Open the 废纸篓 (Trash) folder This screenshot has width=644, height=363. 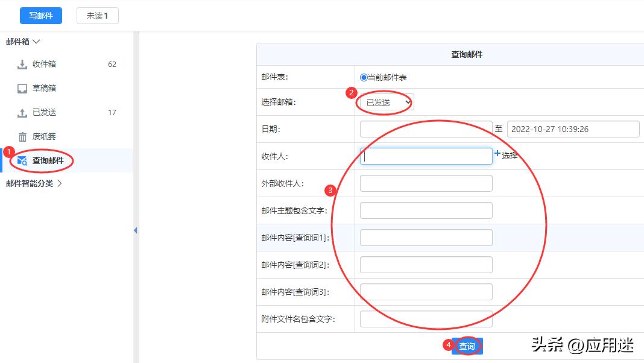point(45,136)
